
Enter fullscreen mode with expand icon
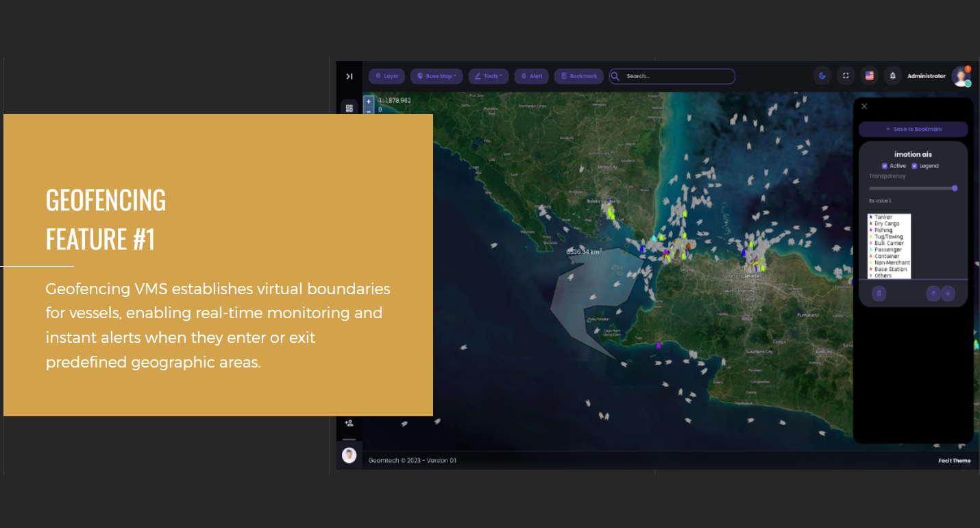click(846, 76)
